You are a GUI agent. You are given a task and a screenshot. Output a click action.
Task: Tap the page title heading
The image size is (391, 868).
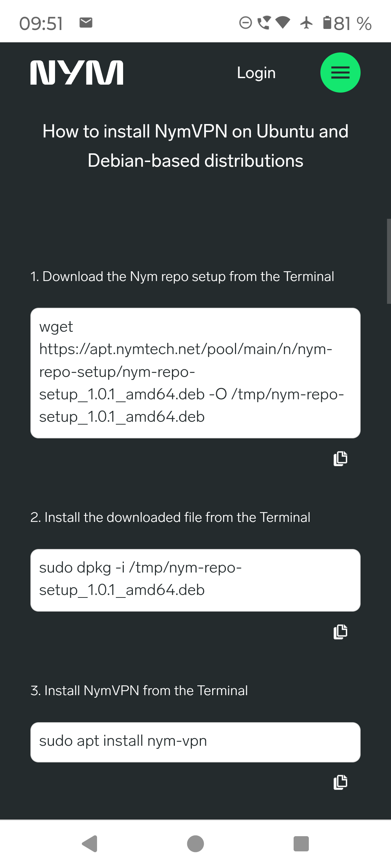click(x=195, y=146)
